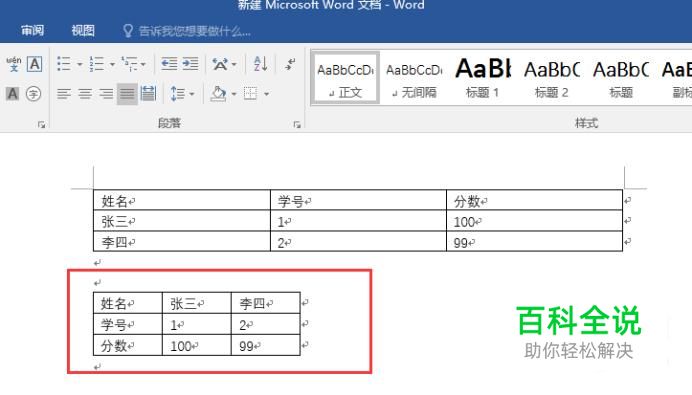Image resolution: width=692 pixels, height=395 pixels.
Task: Click the 100 cell in transposed table
Action: pos(197,345)
